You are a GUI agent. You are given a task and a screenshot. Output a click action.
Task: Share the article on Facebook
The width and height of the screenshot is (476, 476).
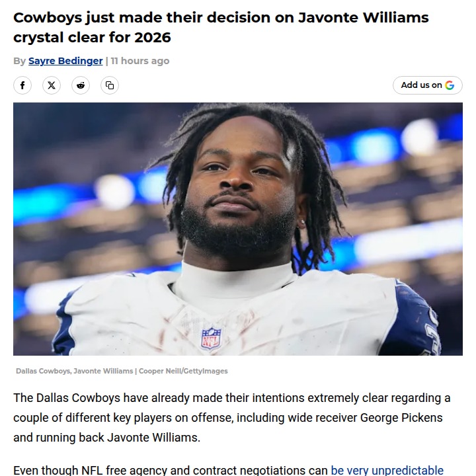click(x=22, y=85)
